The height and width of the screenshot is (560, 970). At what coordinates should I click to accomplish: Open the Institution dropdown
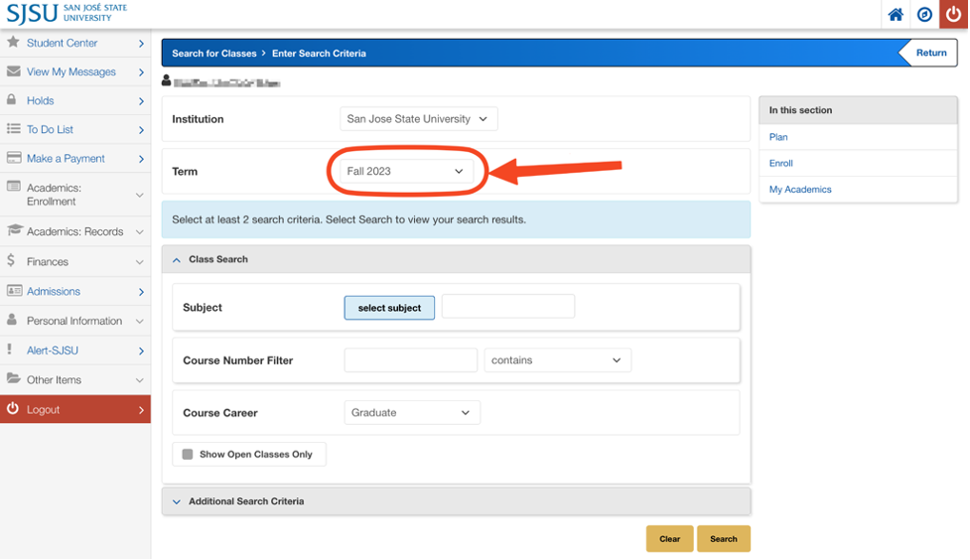pyautogui.click(x=417, y=119)
